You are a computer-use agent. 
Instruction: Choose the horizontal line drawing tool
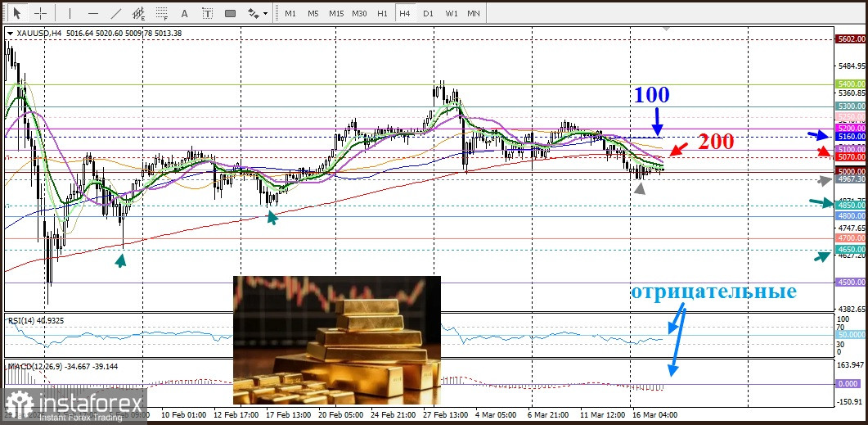(92, 13)
